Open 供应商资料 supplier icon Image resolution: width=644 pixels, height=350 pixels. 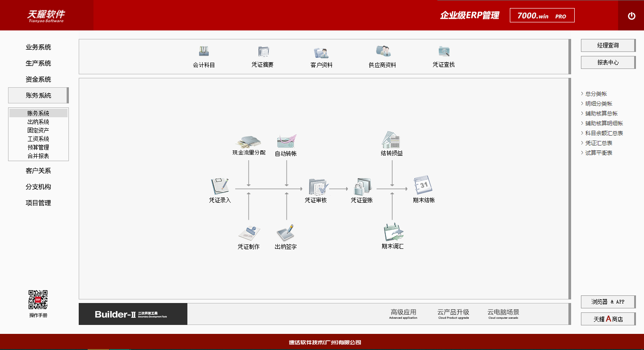(382, 51)
